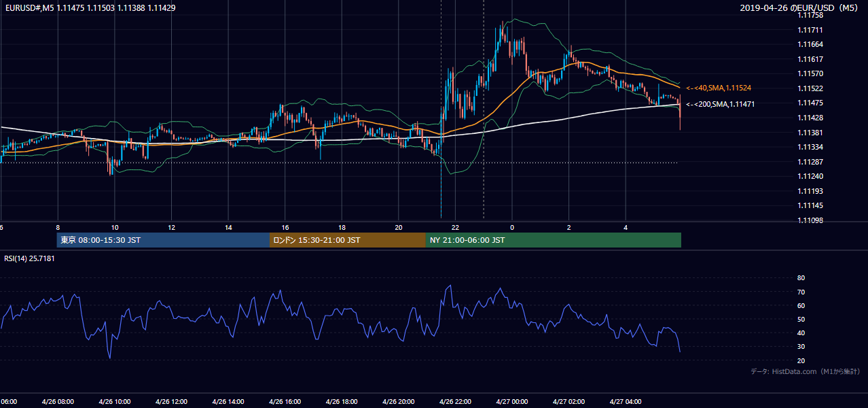Screen dimensions: 868x408
Task: Click the orange 40 SMA label 1.11524
Action: pyautogui.click(x=719, y=88)
